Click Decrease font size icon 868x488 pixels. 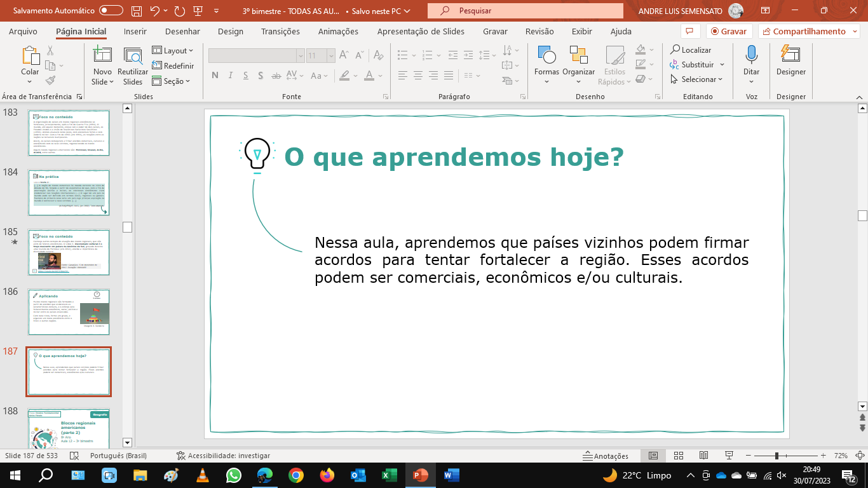[360, 56]
